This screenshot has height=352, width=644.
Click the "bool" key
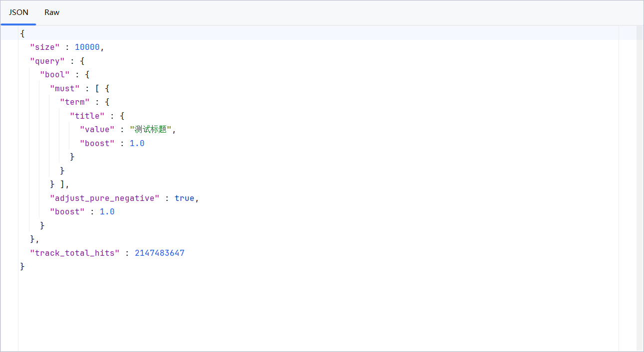tap(55, 75)
